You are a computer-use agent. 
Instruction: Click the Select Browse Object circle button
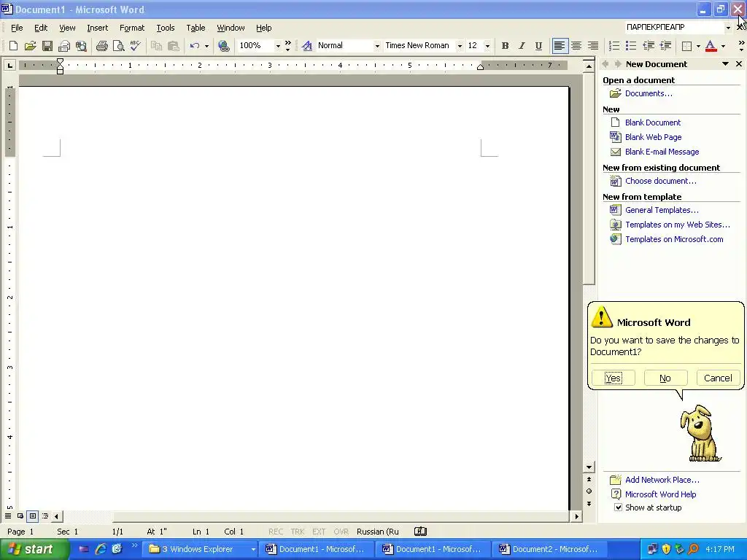[589, 491]
